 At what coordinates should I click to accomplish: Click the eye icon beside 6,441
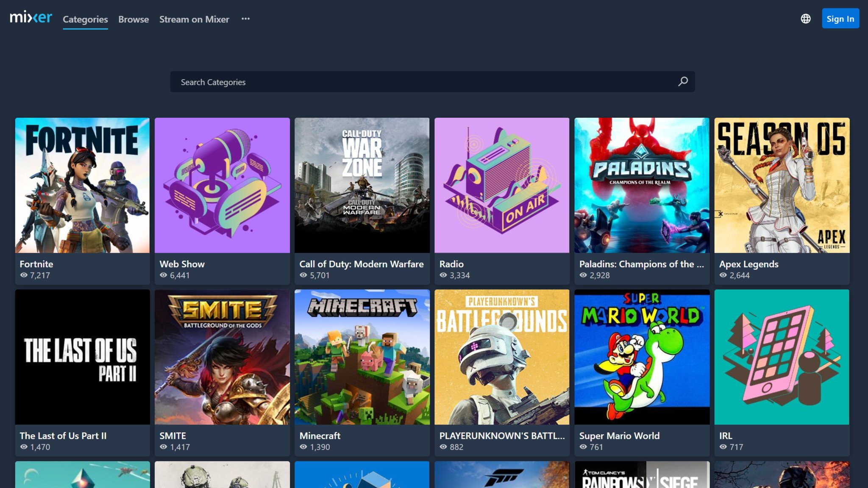pos(164,275)
